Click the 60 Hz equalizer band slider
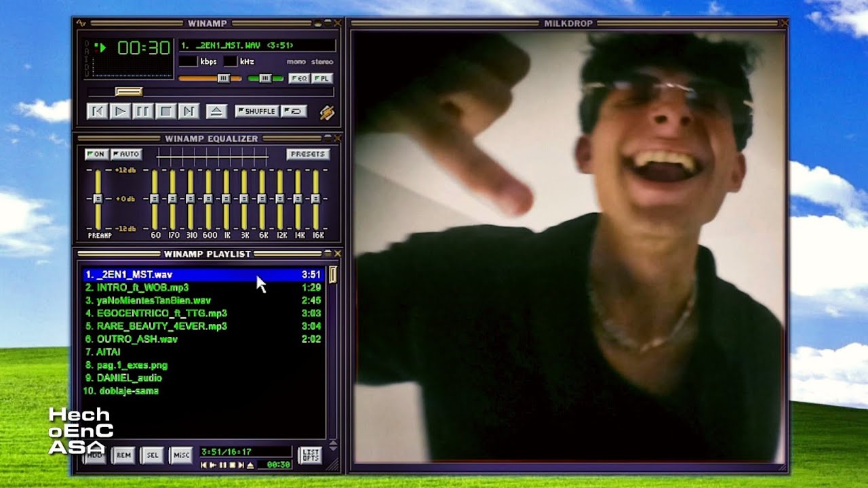 155,199
